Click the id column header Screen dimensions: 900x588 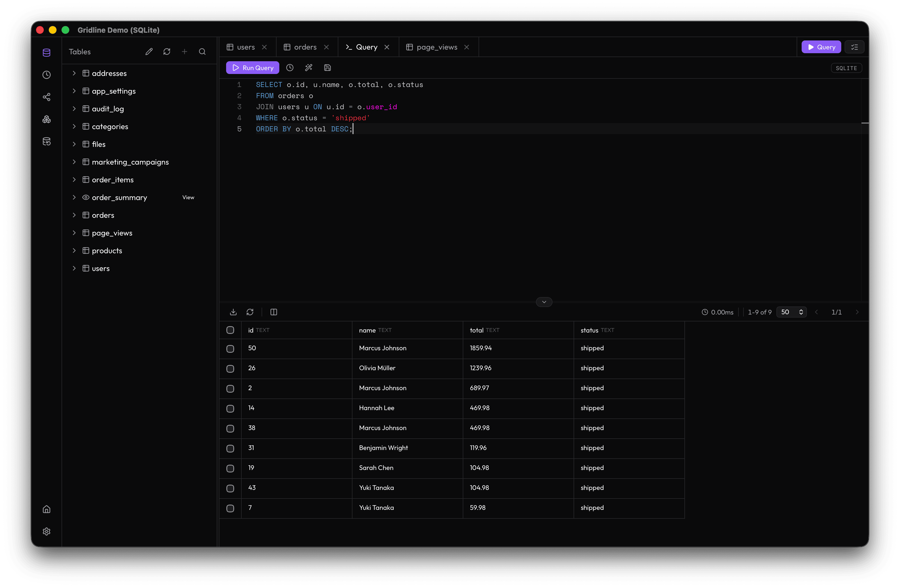click(296, 330)
